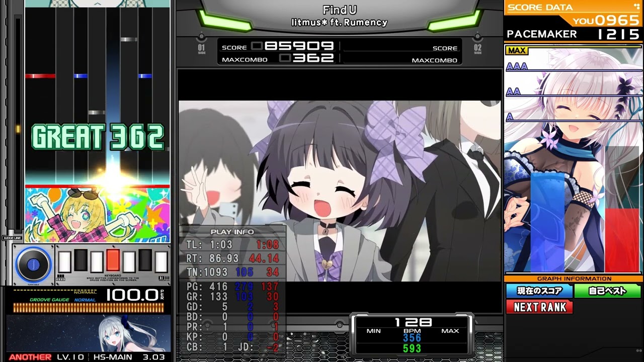The width and height of the screenshot is (644, 362).
Task: Click the PR row label
Action: [x=194, y=327]
